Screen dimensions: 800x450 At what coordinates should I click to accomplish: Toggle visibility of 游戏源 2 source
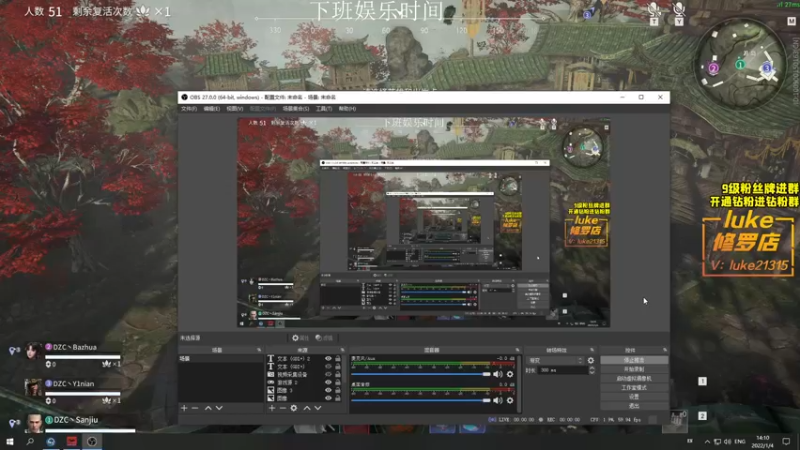tap(328, 382)
